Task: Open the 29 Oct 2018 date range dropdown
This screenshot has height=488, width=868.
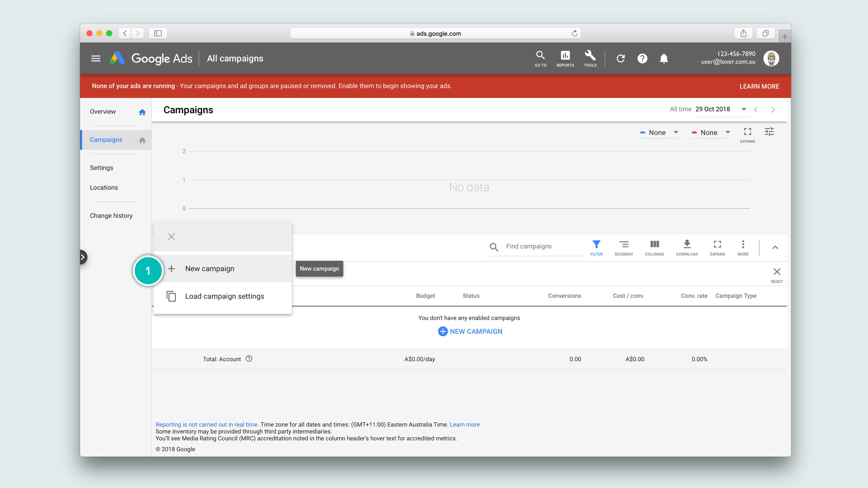Action: pyautogui.click(x=722, y=109)
